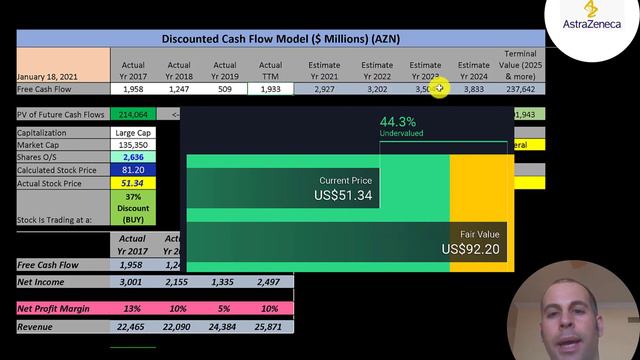Image resolution: width=640 pixels, height=360 pixels.
Task: Select the Market Cap label
Action: point(63,145)
